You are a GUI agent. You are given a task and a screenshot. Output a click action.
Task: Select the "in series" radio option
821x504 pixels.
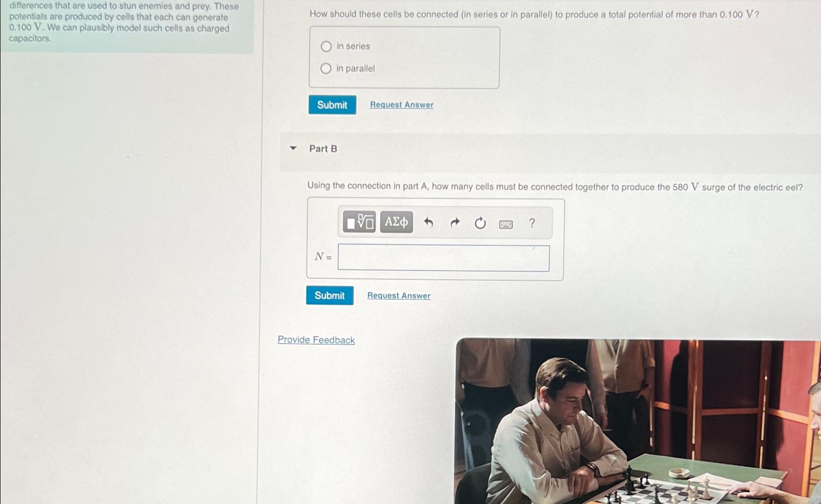[326, 46]
